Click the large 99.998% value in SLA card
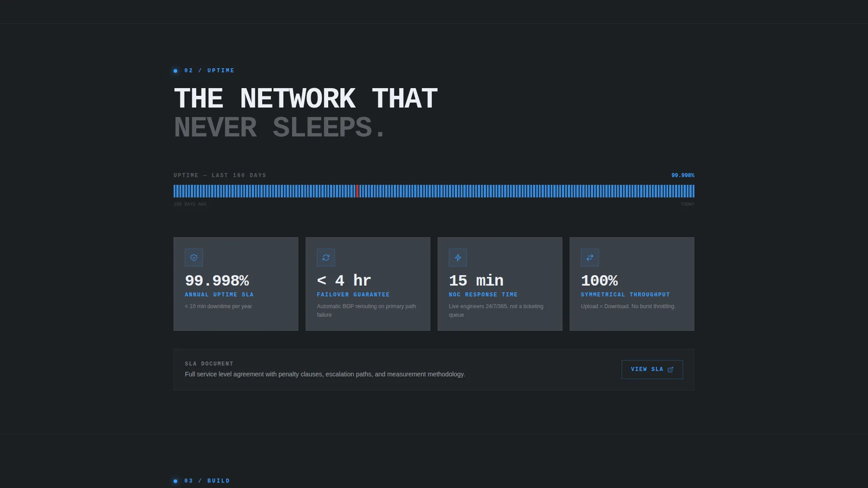Image resolution: width=868 pixels, height=488 pixels. [x=217, y=281]
